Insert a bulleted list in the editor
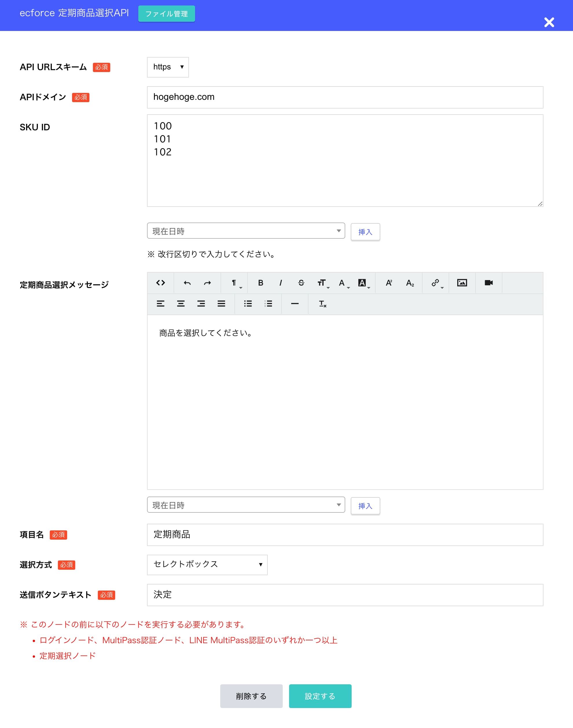The image size is (573, 728). (x=248, y=304)
